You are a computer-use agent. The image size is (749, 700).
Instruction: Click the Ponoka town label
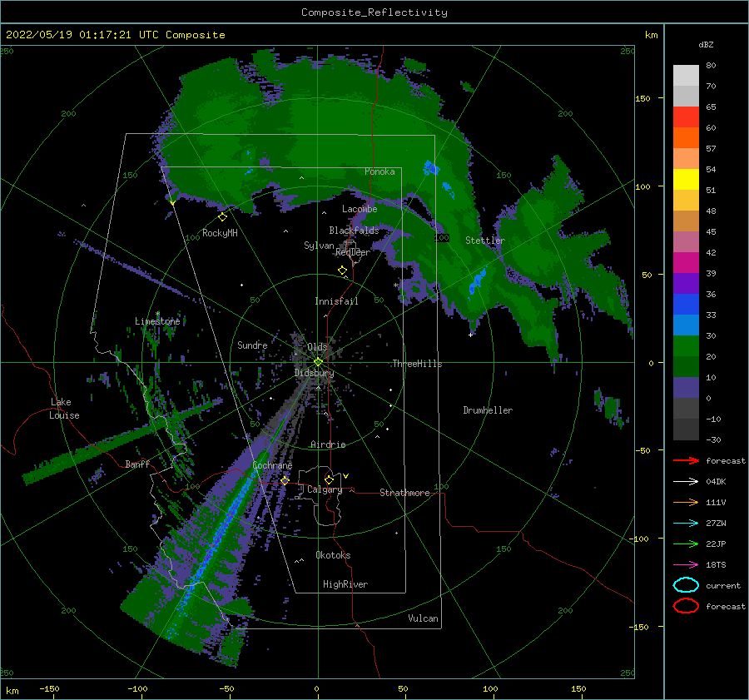(379, 171)
